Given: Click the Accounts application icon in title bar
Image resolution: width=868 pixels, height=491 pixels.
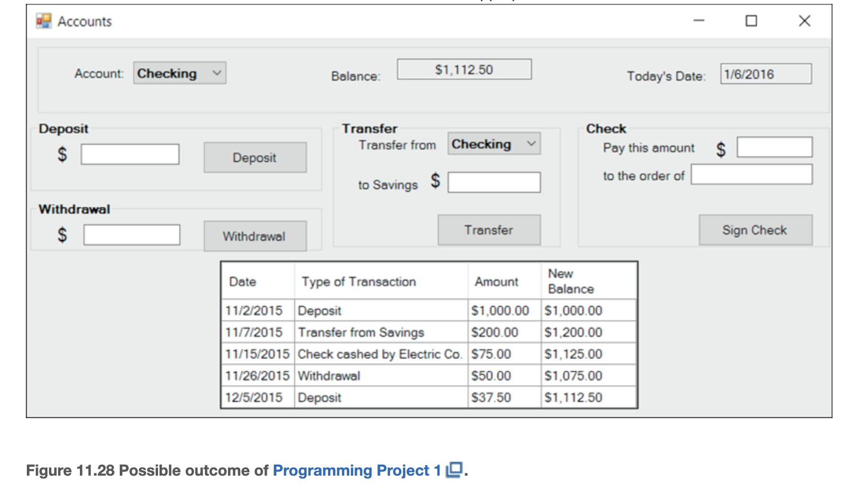Looking at the screenshot, I should (44, 21).
